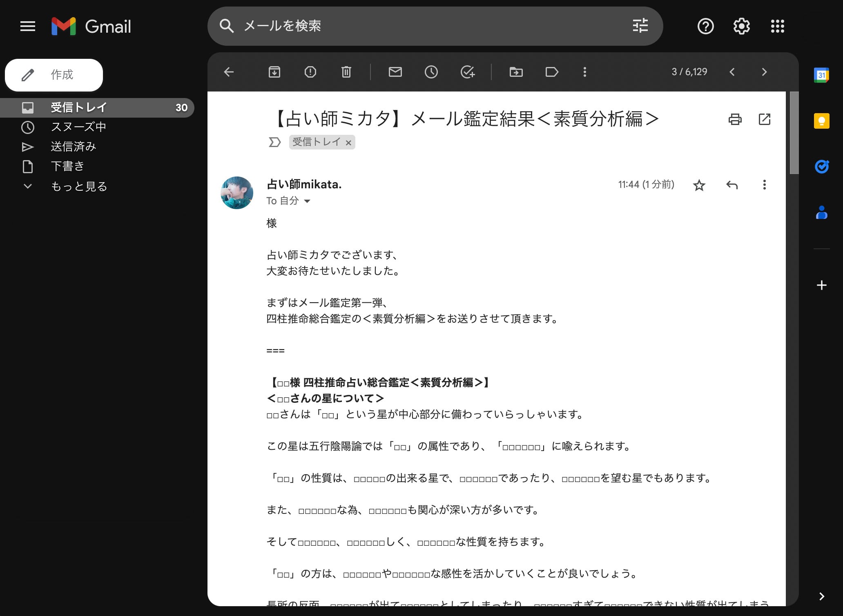
Task: Click the 3 / 6,129 counter
Action: click(689, 72)
